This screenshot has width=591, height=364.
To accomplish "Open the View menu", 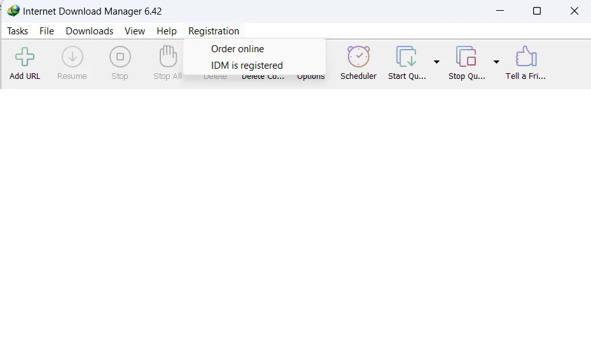I will pyautogui.click(x=135, y=31).
